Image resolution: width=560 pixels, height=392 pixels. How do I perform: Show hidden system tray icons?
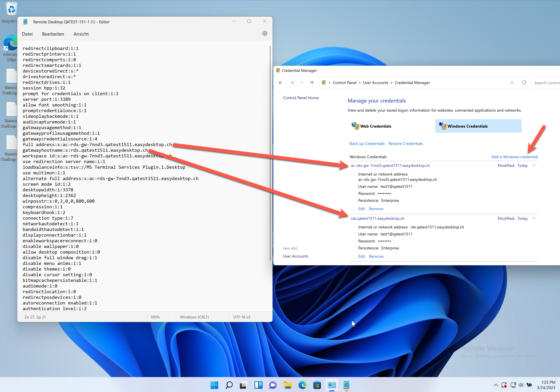pyautogui.click(x=496, y=385)
